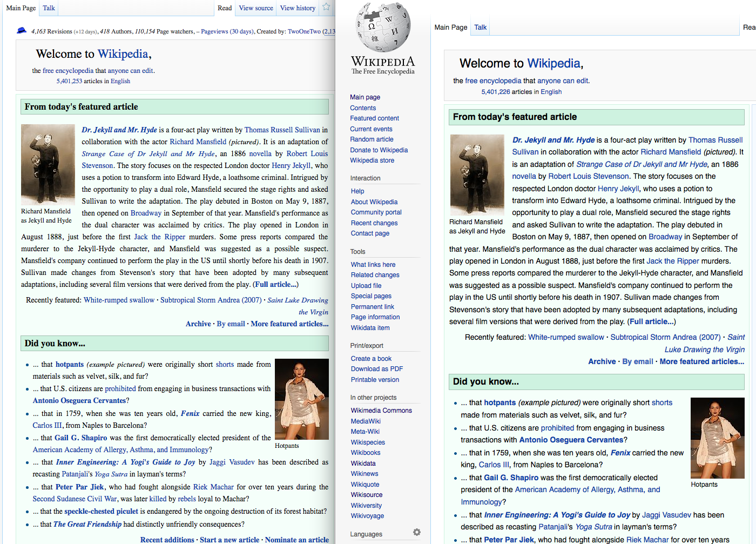Click What links here tool
Viewport: 756px width, 544px height.
(x=373, y=265)
